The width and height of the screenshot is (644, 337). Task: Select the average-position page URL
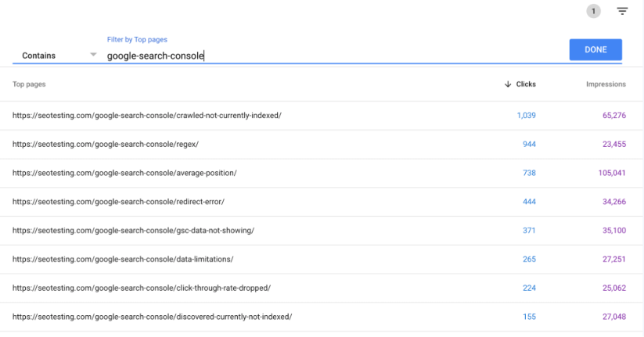124,173
